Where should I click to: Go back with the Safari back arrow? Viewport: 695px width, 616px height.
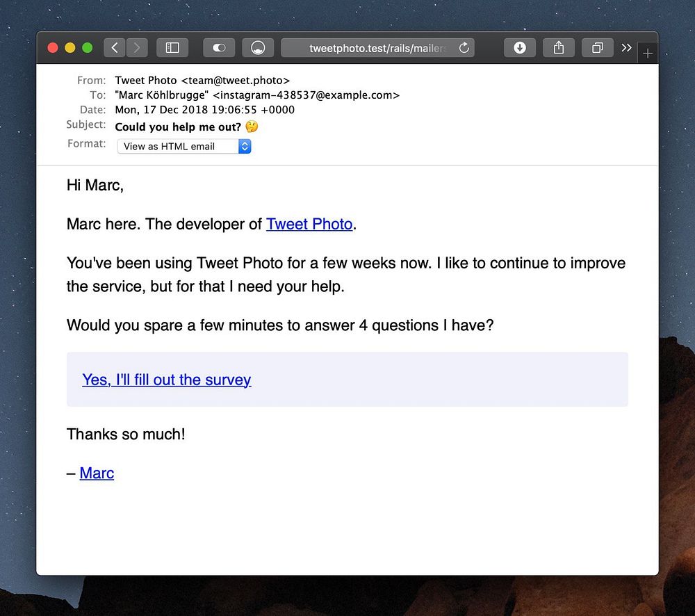click(115, 47)
